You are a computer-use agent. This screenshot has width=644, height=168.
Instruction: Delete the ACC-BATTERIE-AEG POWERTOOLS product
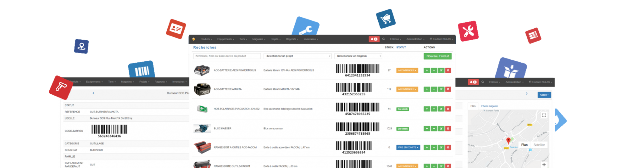point(448,70)
